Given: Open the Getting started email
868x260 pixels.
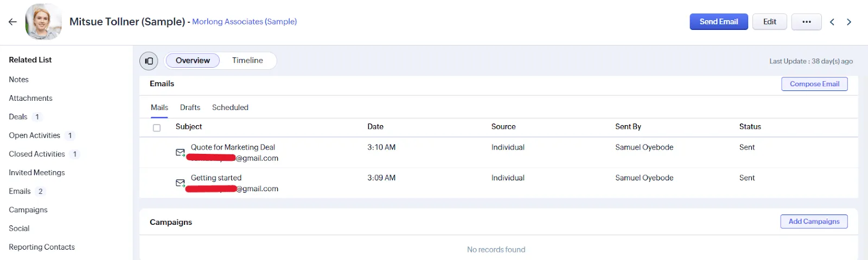Looking at the screenshot, I should pos(216,178).
